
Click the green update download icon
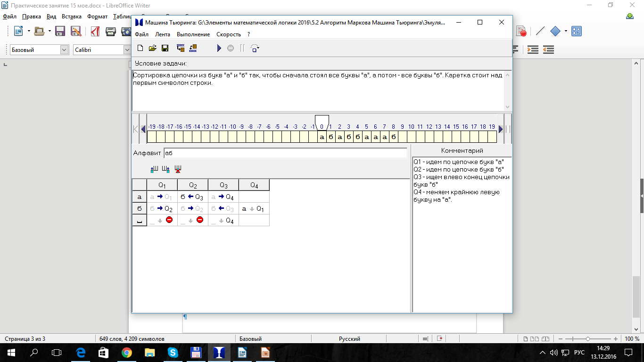(630, 16)
